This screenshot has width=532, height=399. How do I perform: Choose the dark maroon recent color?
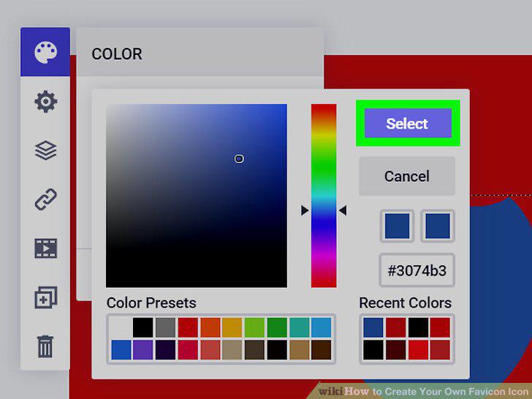pyautogui.click(x=395, y=350)
